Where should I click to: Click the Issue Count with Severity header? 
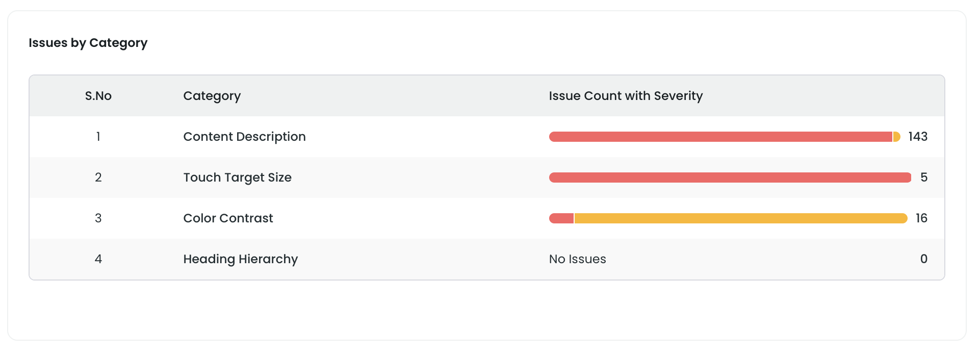625,95
